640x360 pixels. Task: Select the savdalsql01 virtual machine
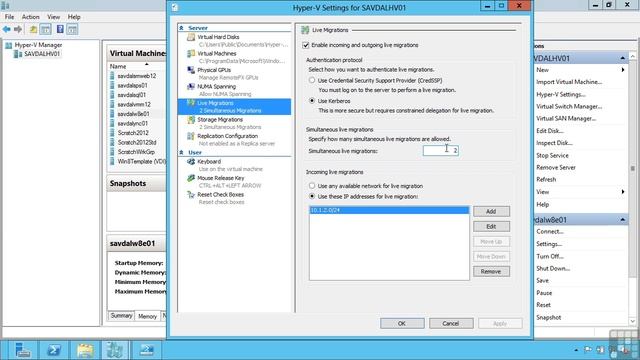pyautogui.click(x=131, y=95)
